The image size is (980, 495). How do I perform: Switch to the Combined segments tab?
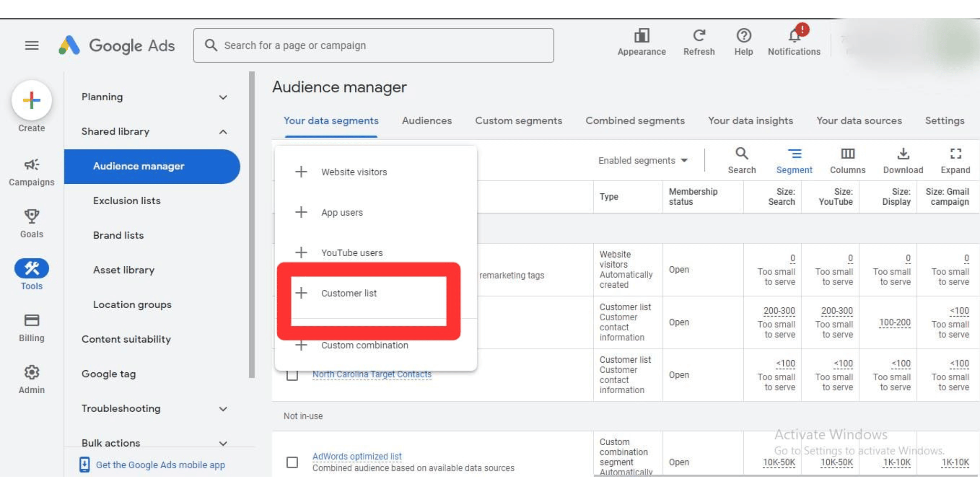[635, 120]
